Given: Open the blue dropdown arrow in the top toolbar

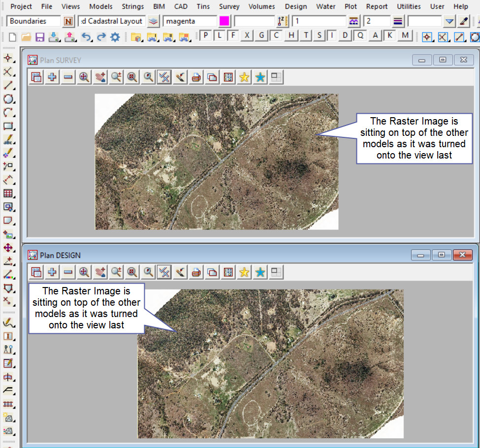Looking at the screenshot, I should point(449,21).
